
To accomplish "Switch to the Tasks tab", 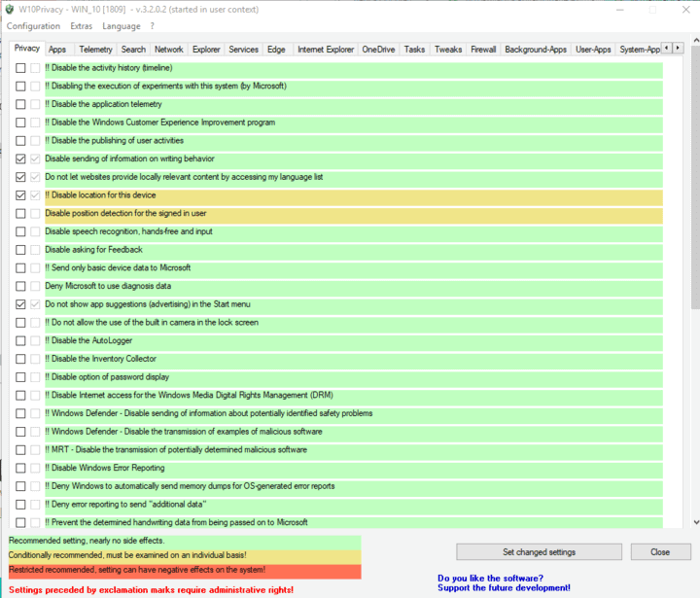I will click(x=415, y=50).
